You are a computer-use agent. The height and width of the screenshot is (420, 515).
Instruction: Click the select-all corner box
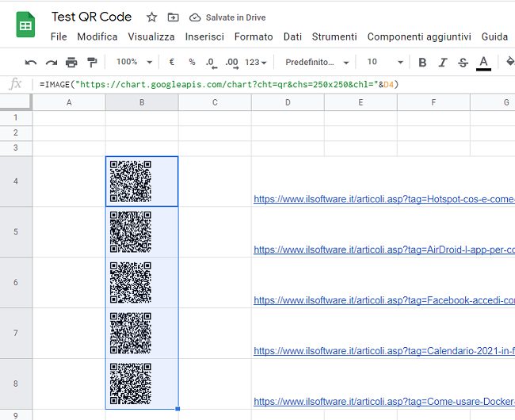16,101
